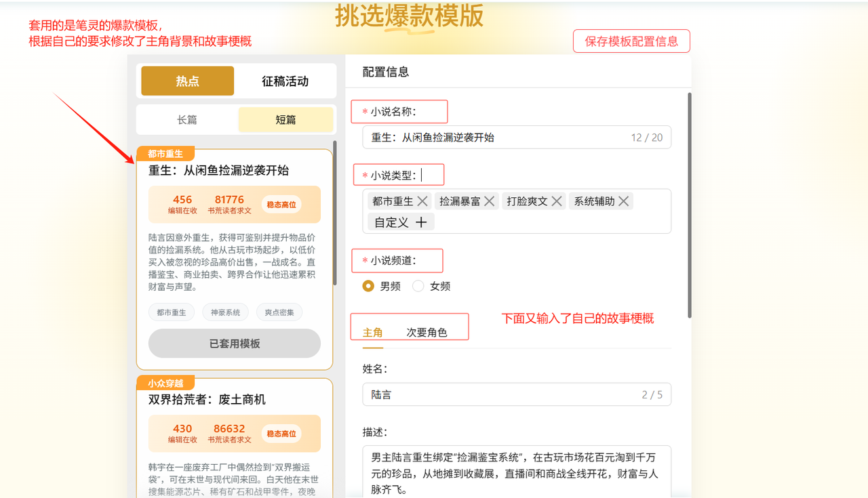This screenshot has height=498, width=868.
Task: Click the 韩宇 废弃工厂 template summary
Action: pyautogui.click(x=233, y=480)
